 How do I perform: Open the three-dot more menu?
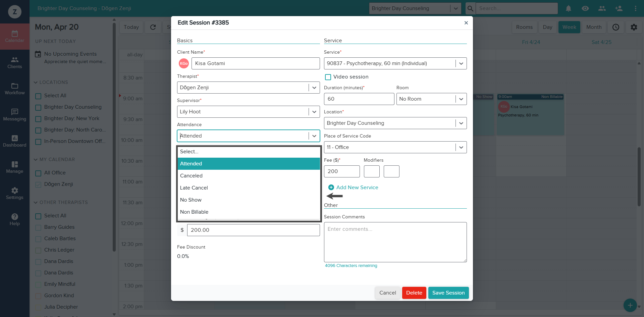coord(636,8)
